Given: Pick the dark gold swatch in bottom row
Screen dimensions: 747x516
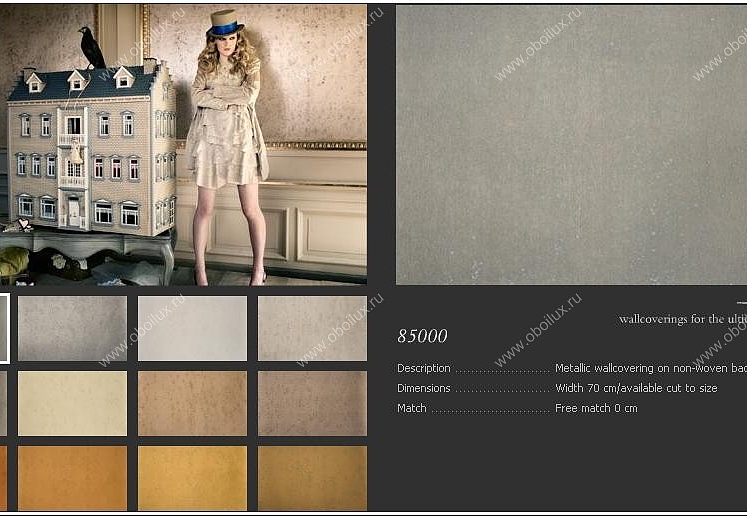Looking at the screenshot, I should click(313, 478).
